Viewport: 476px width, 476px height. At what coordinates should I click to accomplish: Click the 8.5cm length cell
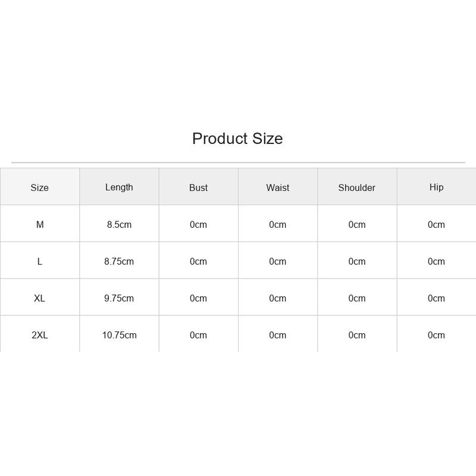click(x=119, y=225)
